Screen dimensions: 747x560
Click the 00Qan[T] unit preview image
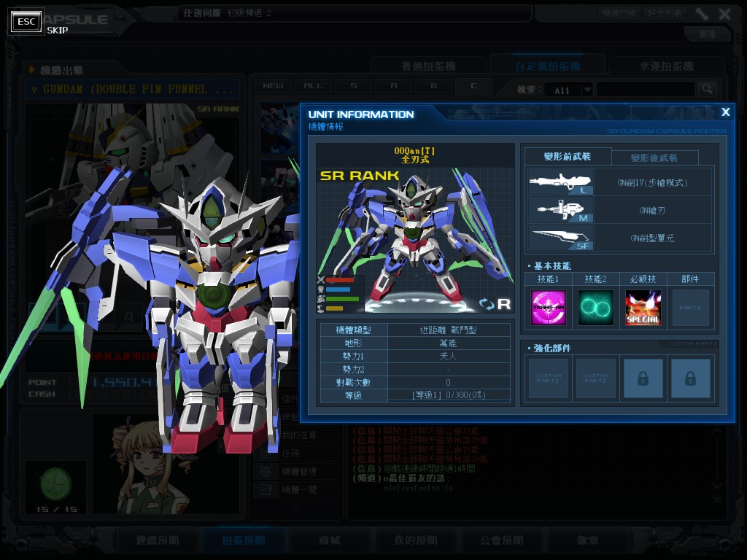click(x=415, y=239)
